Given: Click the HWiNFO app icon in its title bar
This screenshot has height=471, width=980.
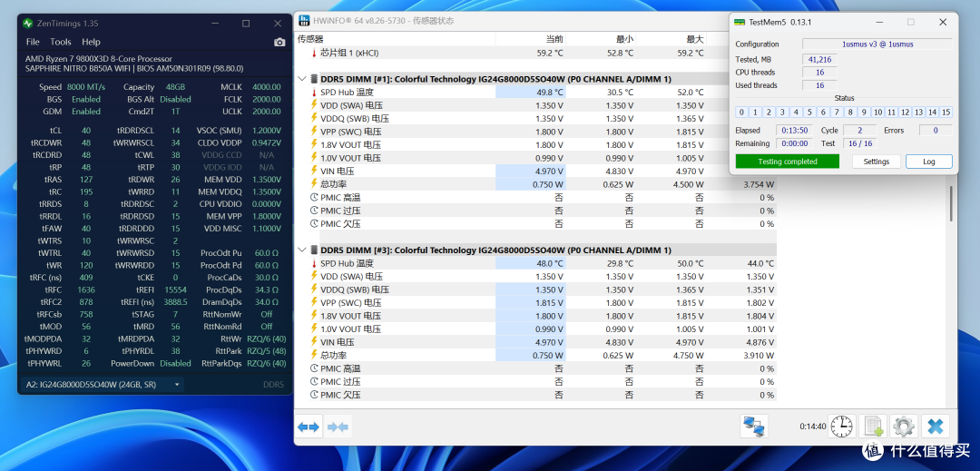Looking at the screenshot, I should (304, 21).
